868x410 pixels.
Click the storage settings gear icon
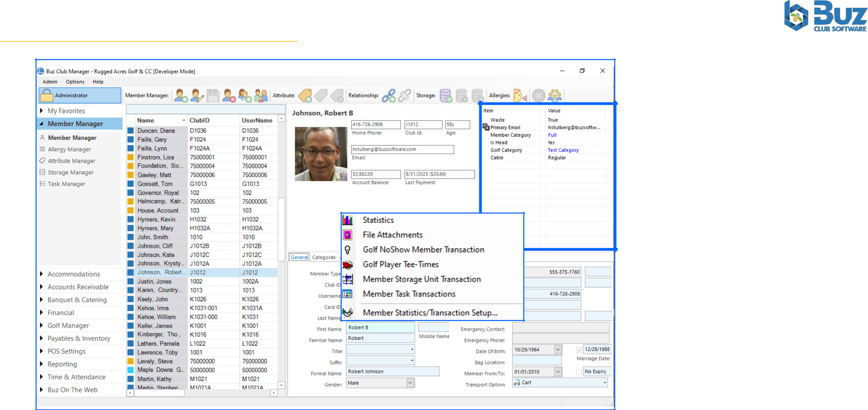[462, 95]
